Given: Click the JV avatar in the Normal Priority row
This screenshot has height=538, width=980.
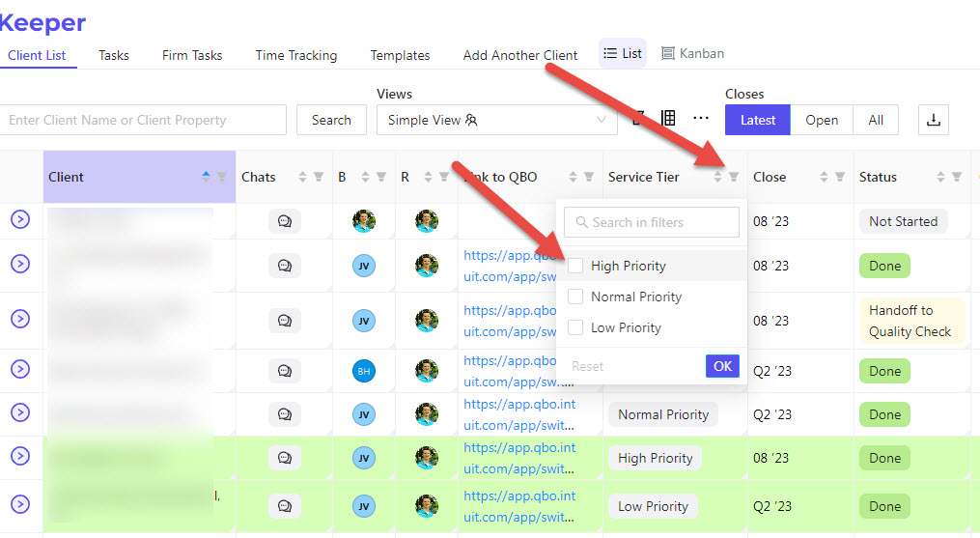Looking at the screenshot, I should click(364, 414).
